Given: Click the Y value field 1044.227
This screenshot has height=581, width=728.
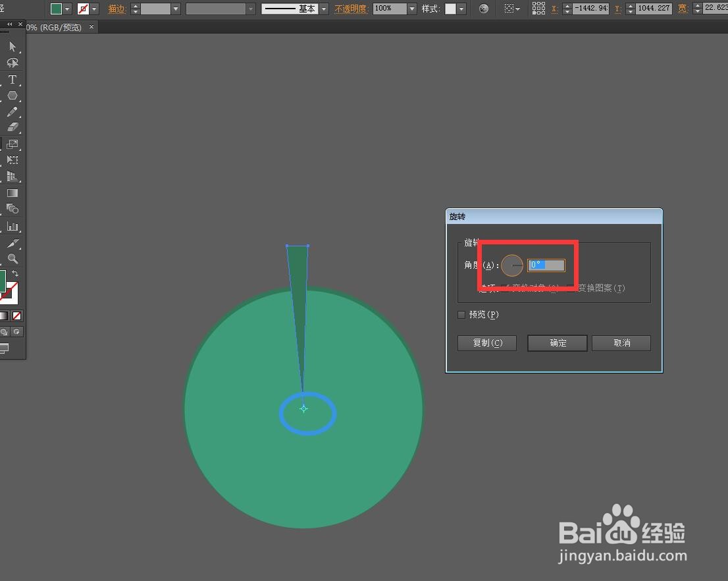Looking at the screenshot, I should coord(654,9).
